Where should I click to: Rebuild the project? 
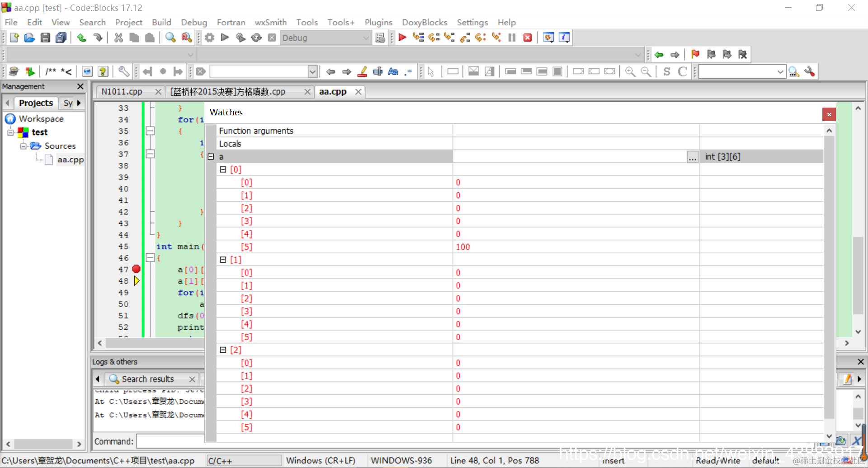[x=256, y=38]
